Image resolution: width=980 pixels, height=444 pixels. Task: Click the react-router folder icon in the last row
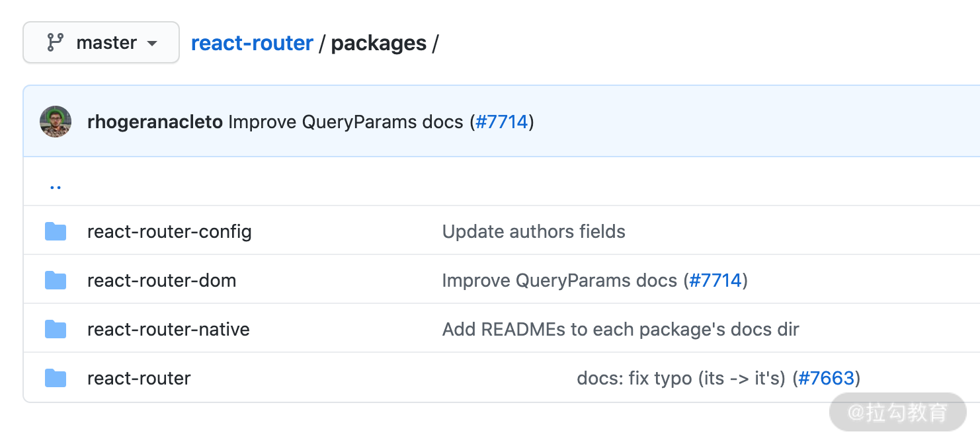(56, 379)
